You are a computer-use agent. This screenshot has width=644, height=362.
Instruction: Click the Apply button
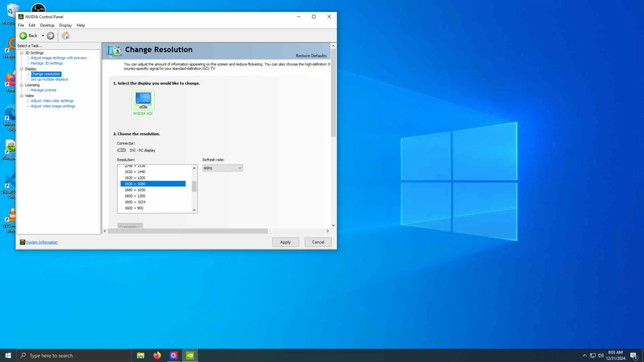[x=285, y=242]
